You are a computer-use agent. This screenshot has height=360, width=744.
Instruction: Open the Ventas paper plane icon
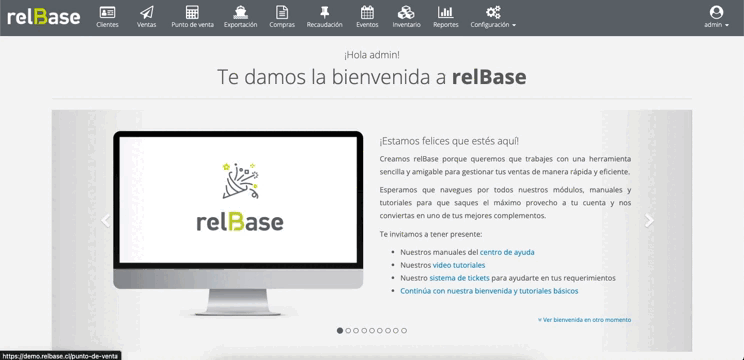tap(147, 12)
